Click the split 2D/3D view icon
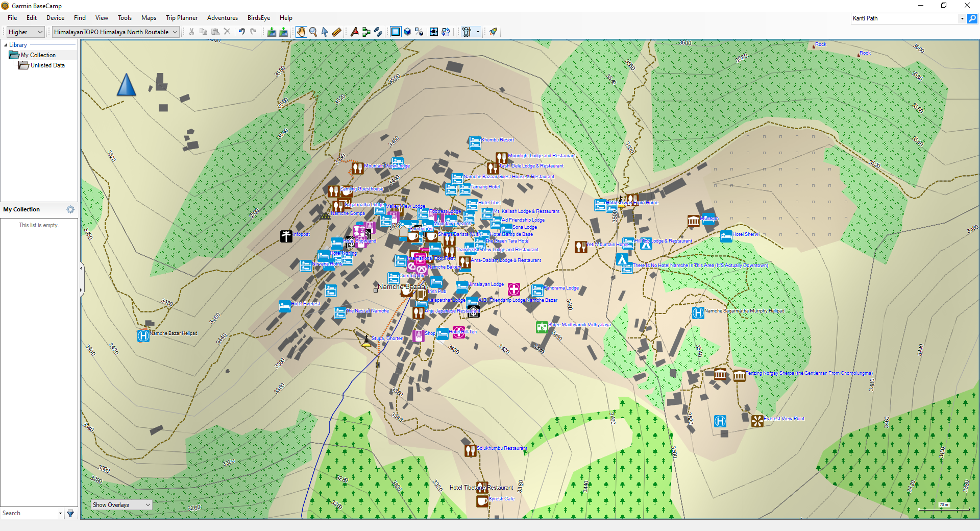 click(x=419, y=32)
